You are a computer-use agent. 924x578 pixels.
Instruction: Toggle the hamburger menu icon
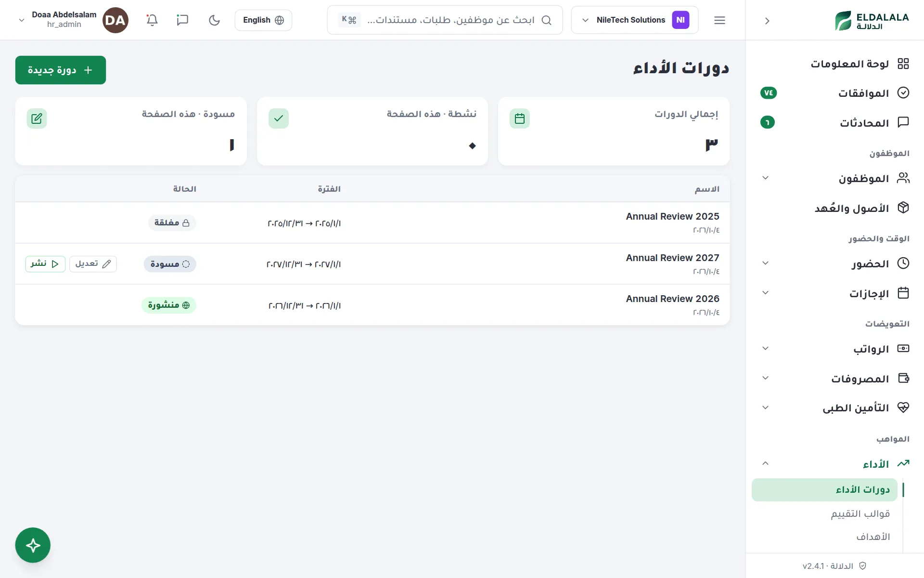pyautogui.click(x=719, y=20)
